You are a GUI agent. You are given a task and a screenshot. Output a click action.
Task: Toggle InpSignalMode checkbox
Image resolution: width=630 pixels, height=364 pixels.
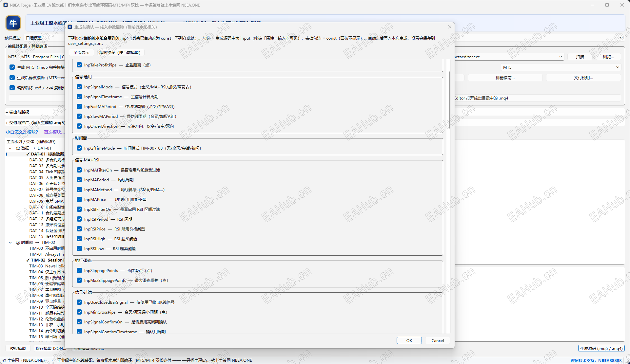click(x=79, y=87)
